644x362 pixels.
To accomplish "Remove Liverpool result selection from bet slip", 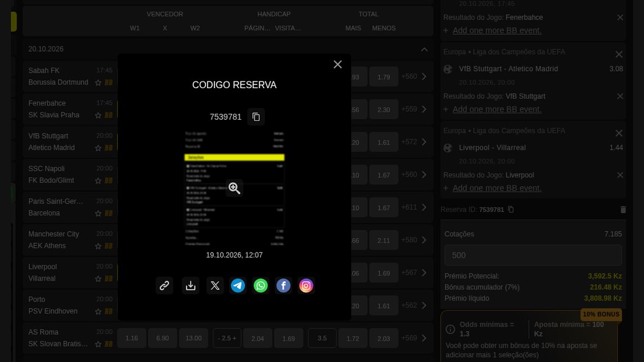I will pos(620,176).
